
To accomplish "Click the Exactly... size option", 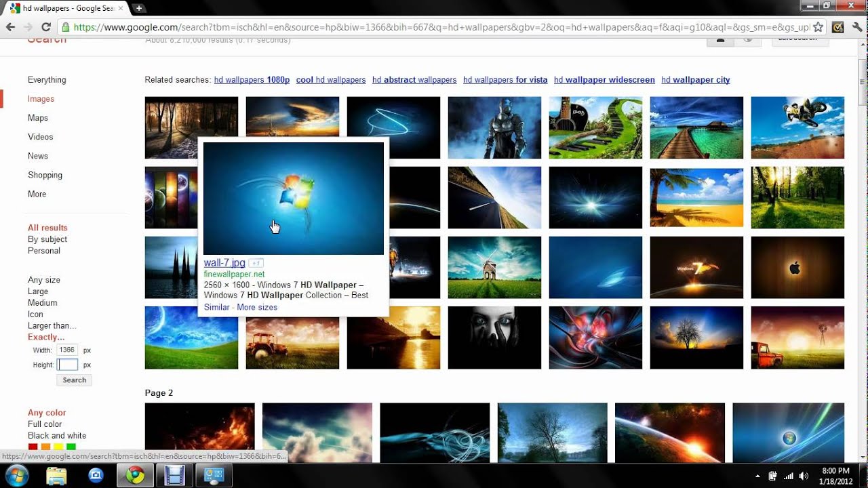I will coord(46,338).
